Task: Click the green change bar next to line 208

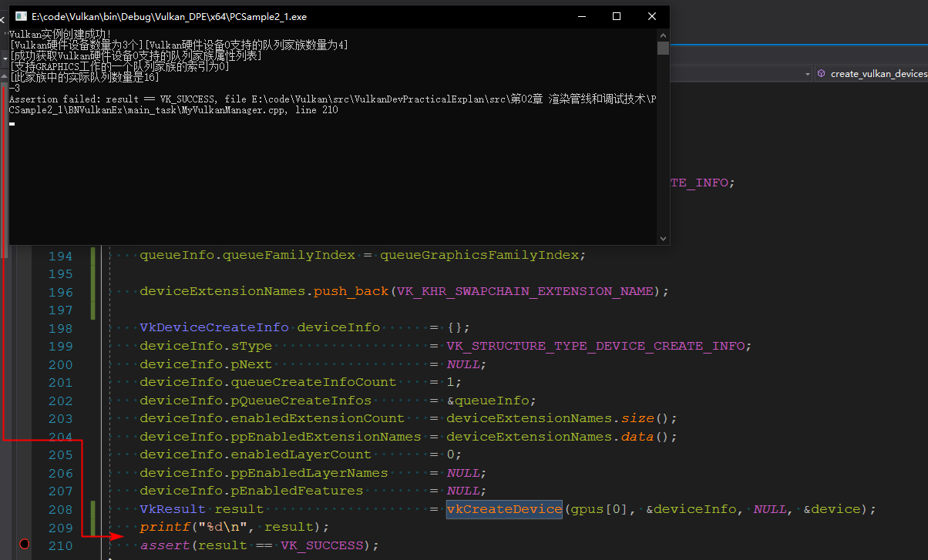Action: pyautogui.click(x=92, y=509)
